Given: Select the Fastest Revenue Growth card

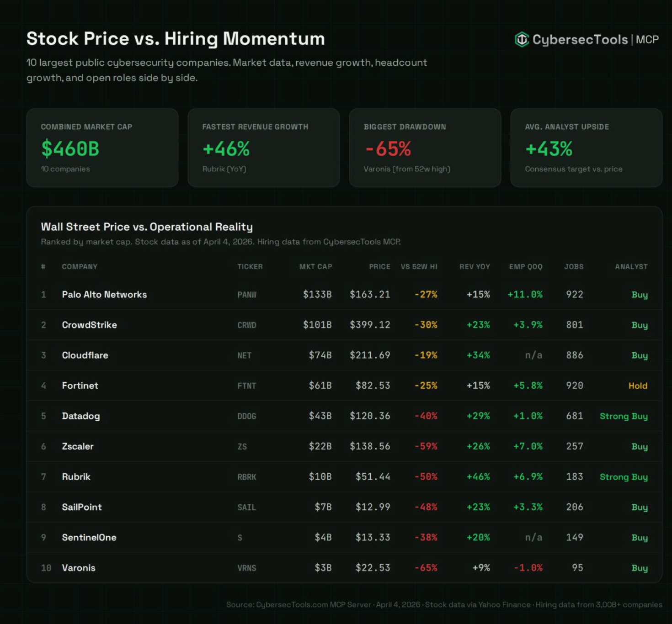Looking at the screenshot, I should [264, 148].
